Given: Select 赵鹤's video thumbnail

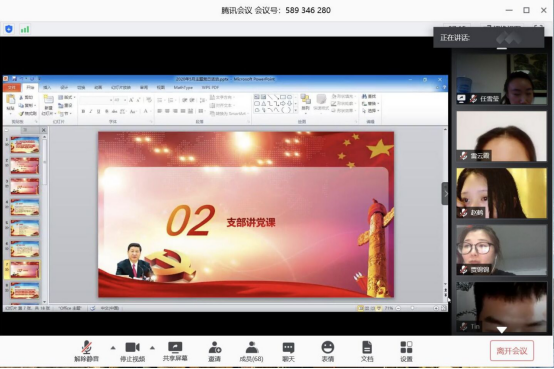Looking at the screenshot, I should coord(501,193).
